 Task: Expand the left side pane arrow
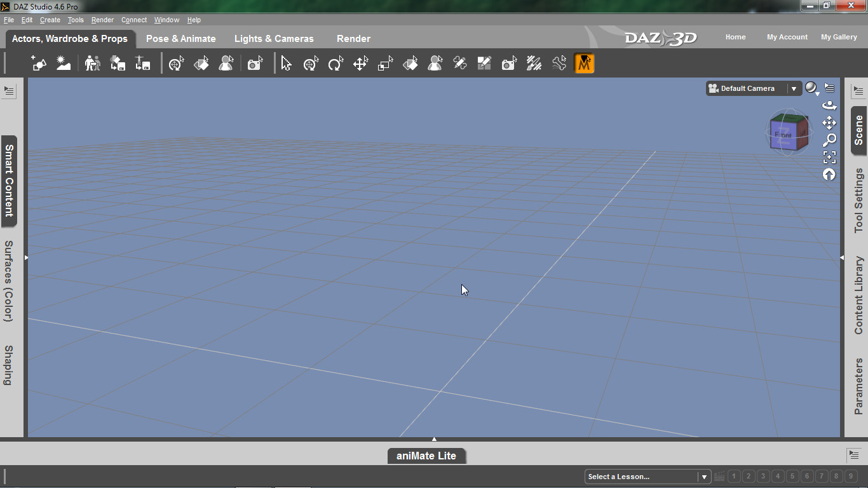26,257
